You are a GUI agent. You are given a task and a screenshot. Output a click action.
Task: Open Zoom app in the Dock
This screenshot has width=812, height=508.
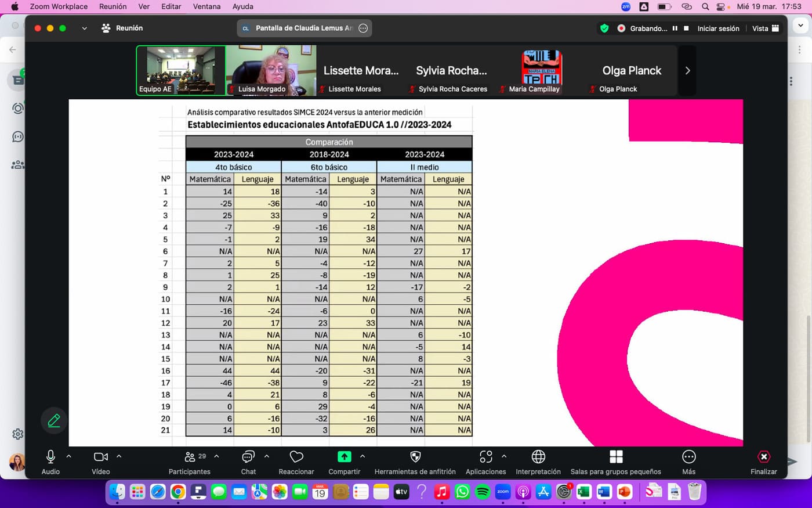pyautogui.click(x=503, y=492)
